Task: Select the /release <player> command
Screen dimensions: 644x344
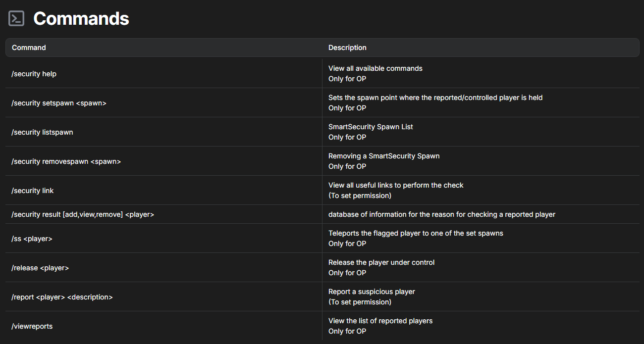Action: pyautogui.click(x=40, y=268)
